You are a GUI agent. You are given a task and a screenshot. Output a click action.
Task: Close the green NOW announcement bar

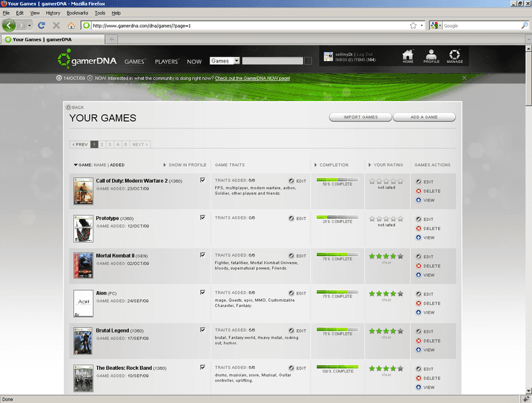click(464, 78)
